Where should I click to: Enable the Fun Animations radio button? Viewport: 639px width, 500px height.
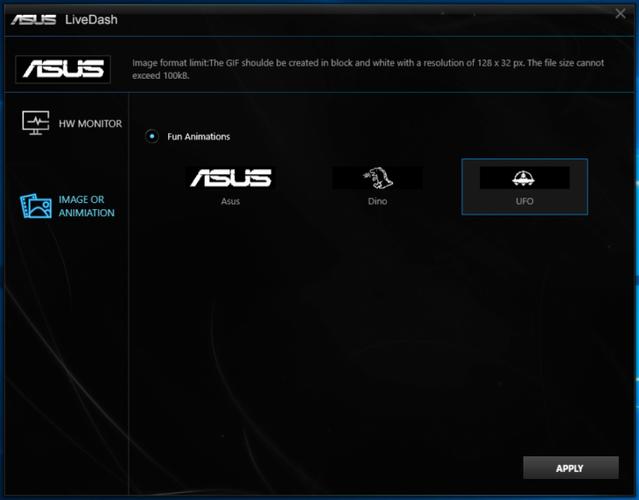152,136
